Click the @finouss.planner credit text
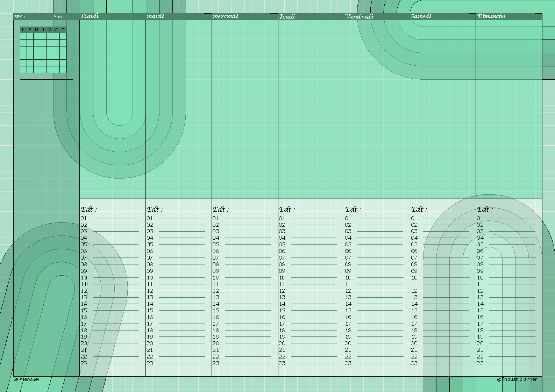 [517, 379]
